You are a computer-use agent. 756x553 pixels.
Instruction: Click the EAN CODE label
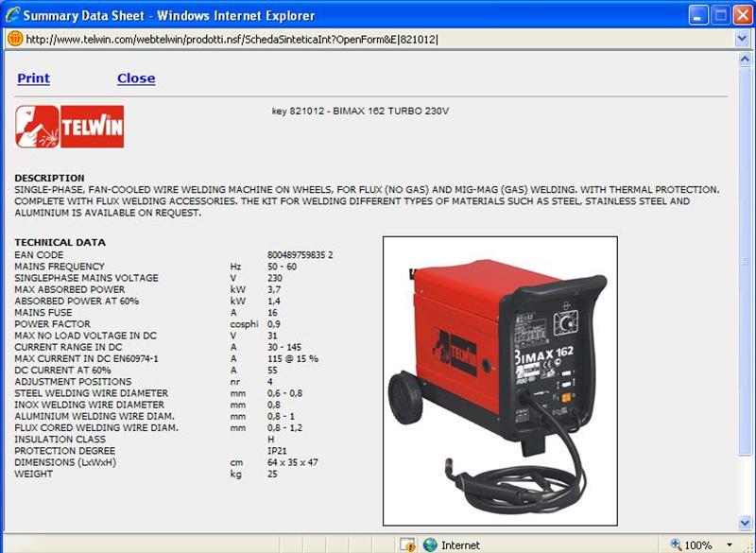click(39, 255)
